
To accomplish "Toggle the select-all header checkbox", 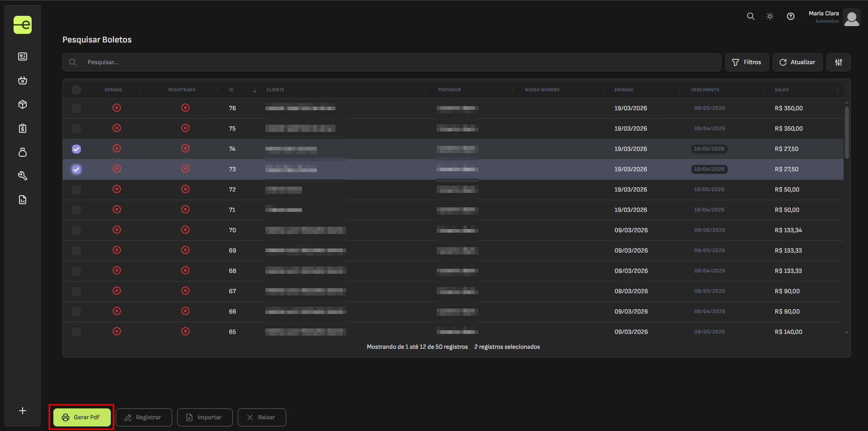I will [76, 90].
